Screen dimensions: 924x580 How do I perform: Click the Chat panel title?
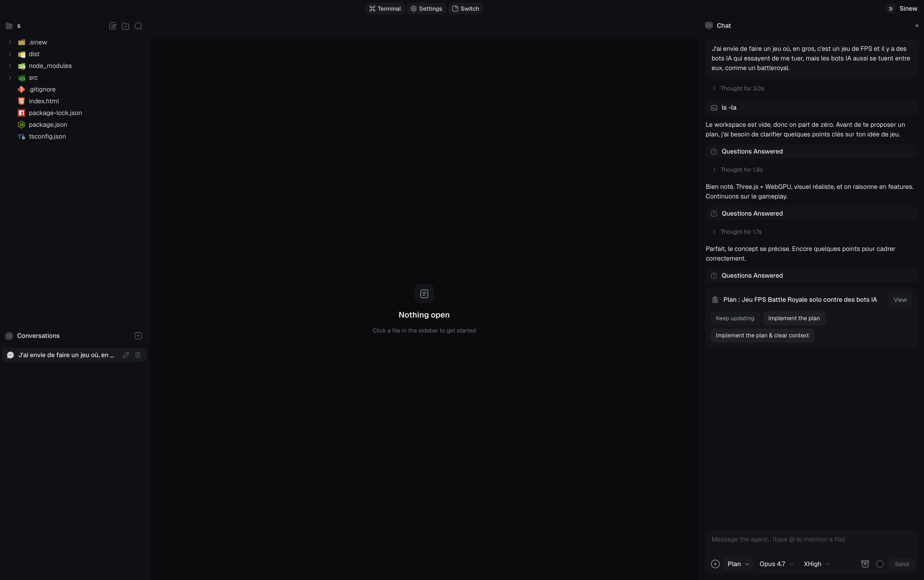click(723, 26)
